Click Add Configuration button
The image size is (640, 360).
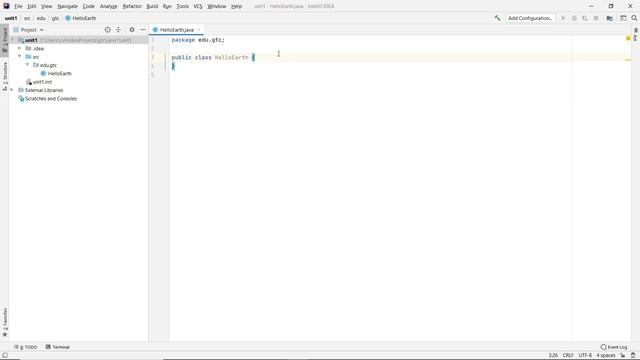point(530,18)
